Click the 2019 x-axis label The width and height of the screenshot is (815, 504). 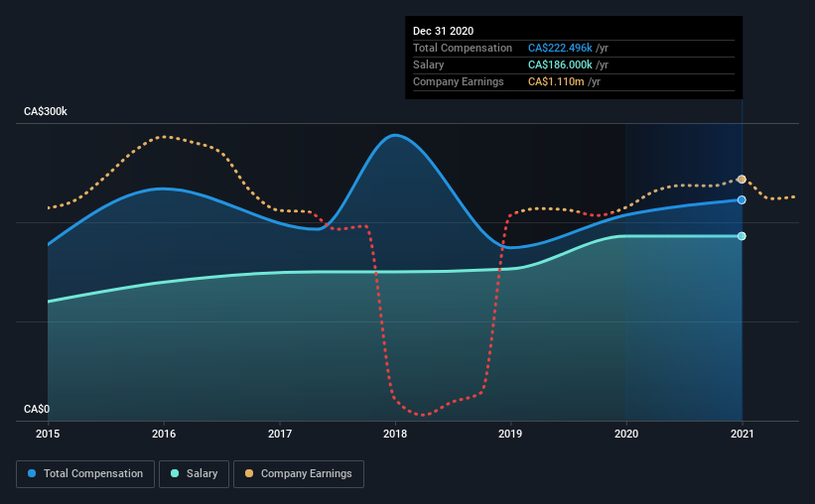tap(510, 434)
